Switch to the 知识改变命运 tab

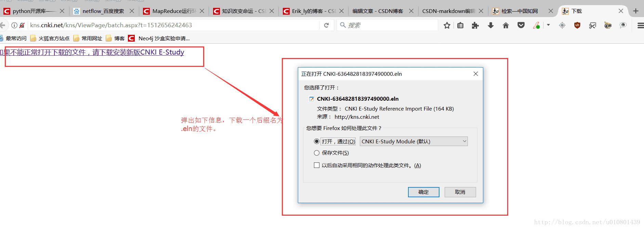tap(243, 11)
